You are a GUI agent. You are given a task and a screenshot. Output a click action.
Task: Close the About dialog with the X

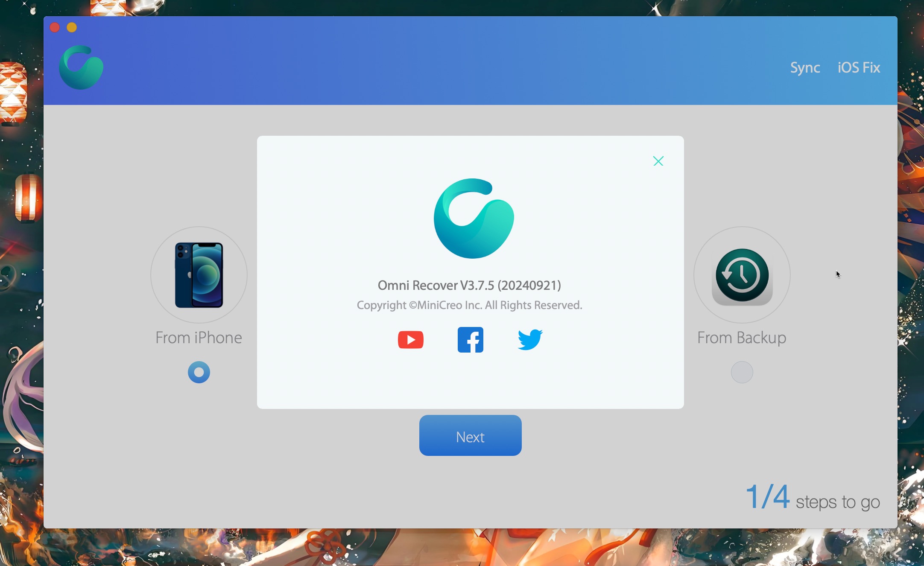click(x=658, y=161)
